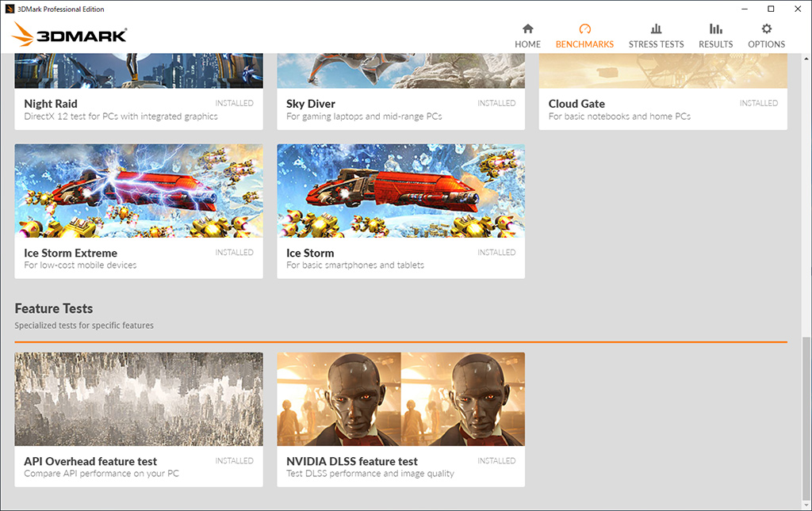Screen dimensions: 812x511
Task: Switch to BENCHMARKS tab label
Action: (x=584, y=44)
